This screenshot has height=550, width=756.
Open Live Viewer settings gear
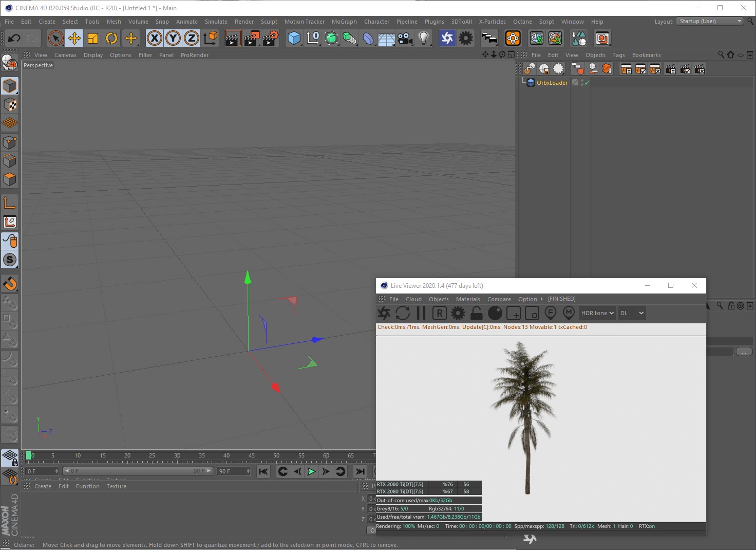click(458, 313)
